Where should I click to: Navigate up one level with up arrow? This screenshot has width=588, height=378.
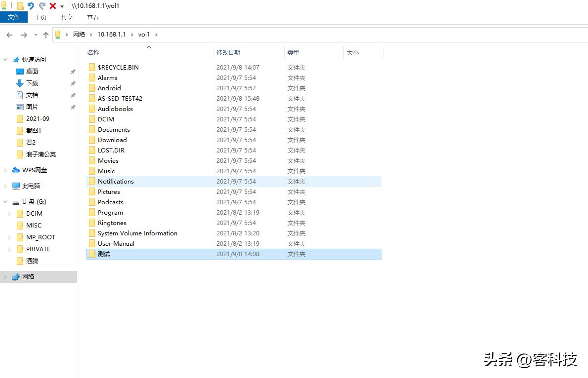(46, 35)
